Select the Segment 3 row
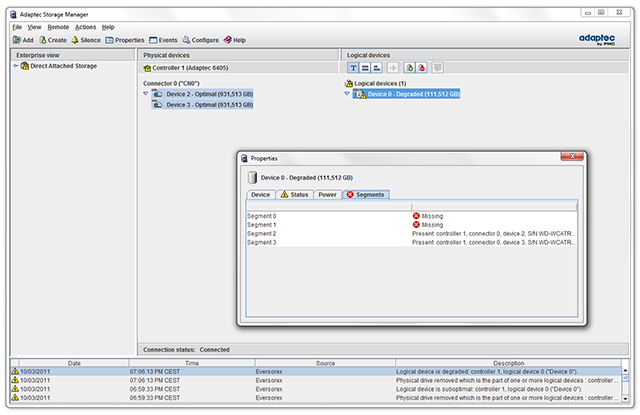 (411, 242)
